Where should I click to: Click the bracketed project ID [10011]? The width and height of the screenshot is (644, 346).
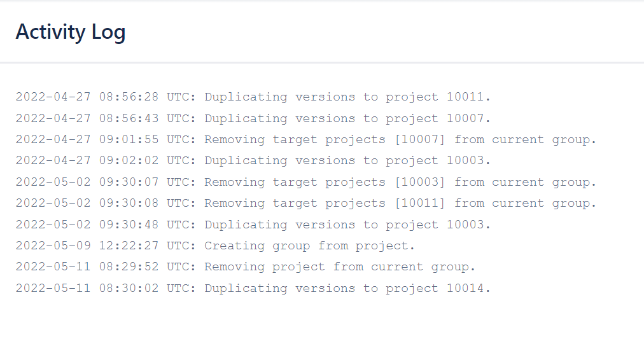point(420,204)
